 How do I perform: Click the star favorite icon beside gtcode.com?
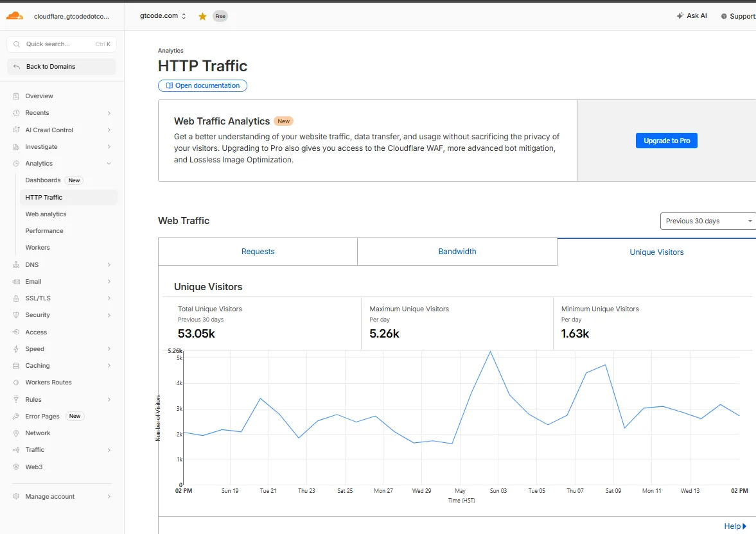(202, 17)
